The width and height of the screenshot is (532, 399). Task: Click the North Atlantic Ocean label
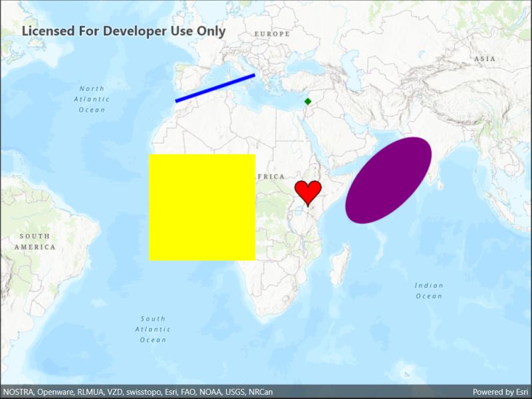pyautogui.click(x=92, y=99)
